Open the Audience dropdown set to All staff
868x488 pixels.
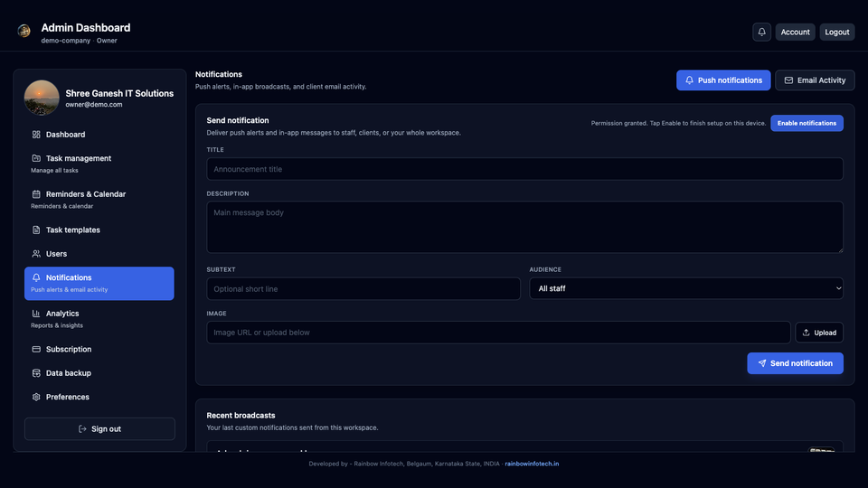686,288
